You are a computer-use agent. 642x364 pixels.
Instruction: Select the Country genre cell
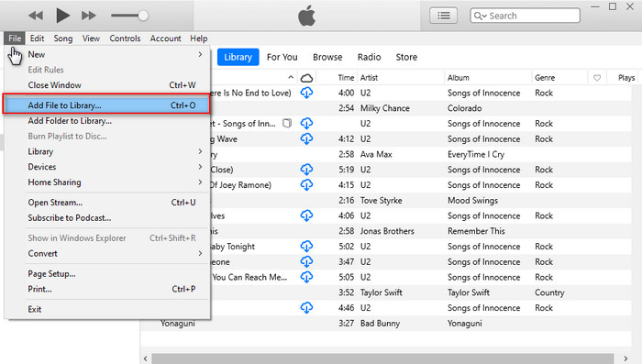click(549, 292)
